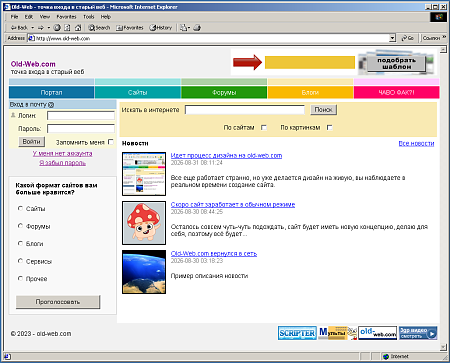This screenshot has width=450, height=363.
Task: Submit the poll with Проголосовать button
Action: (58, 302)
